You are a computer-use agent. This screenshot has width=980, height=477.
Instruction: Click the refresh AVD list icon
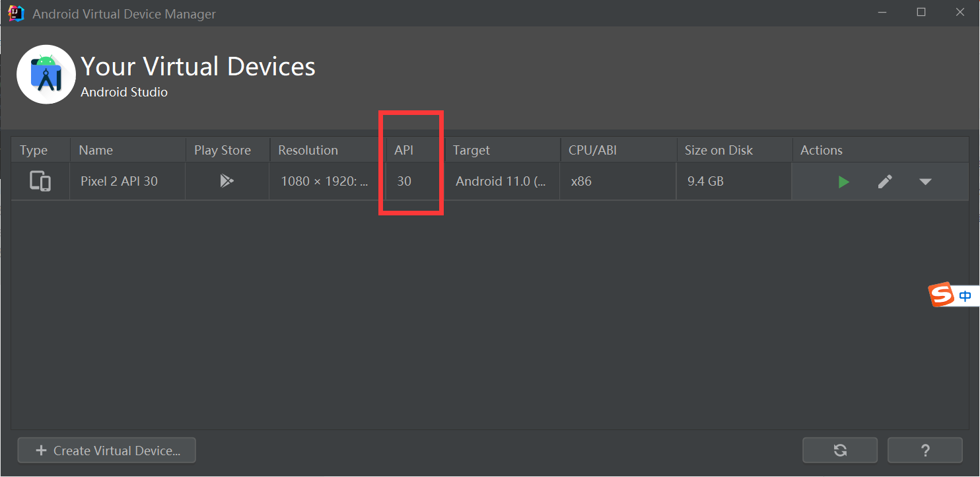839,450
